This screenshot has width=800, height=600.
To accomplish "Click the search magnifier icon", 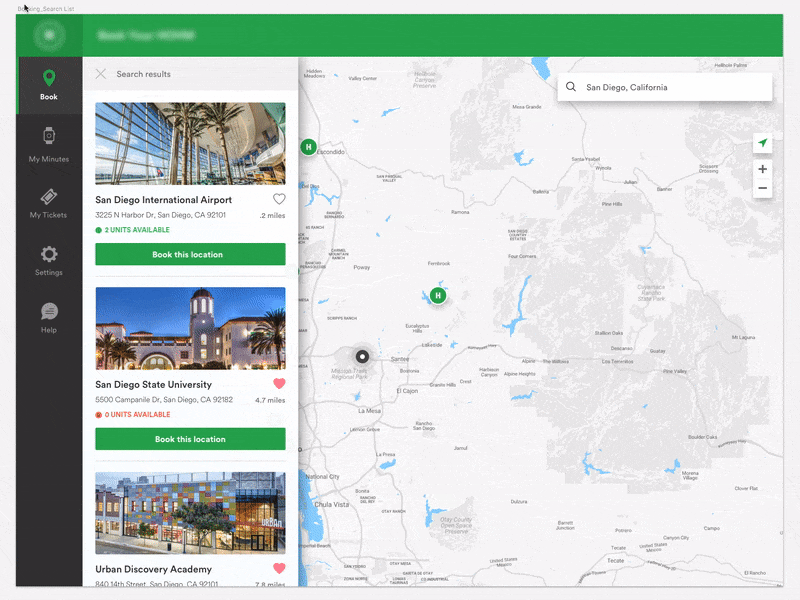I will point(570,87).
